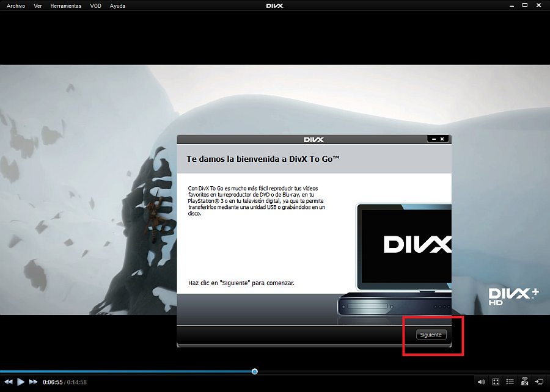
Task: Click the total duration 0:14:58
Action: point(77,382)
